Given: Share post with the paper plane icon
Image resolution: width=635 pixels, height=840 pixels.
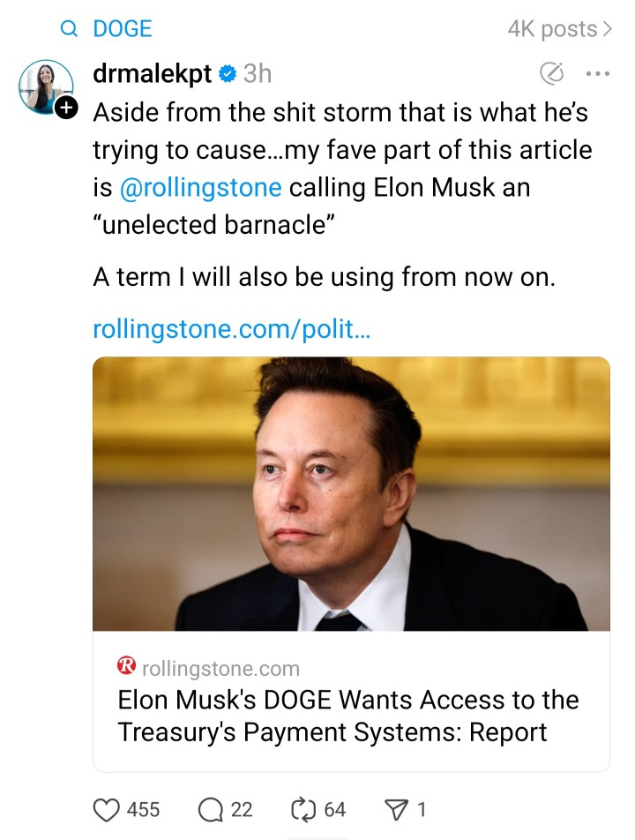Looking at the screenshot, I should pyautogui.click(x=396, y=809).
